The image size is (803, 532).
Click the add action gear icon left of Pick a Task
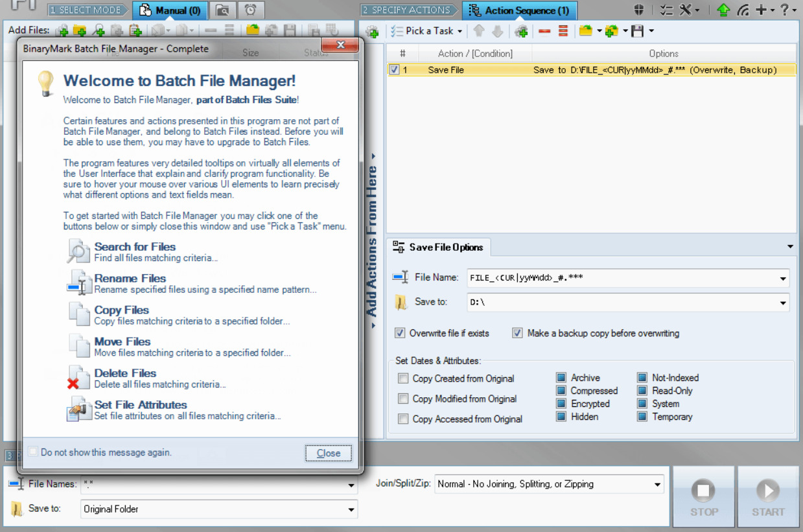click(x=372, y=31)
